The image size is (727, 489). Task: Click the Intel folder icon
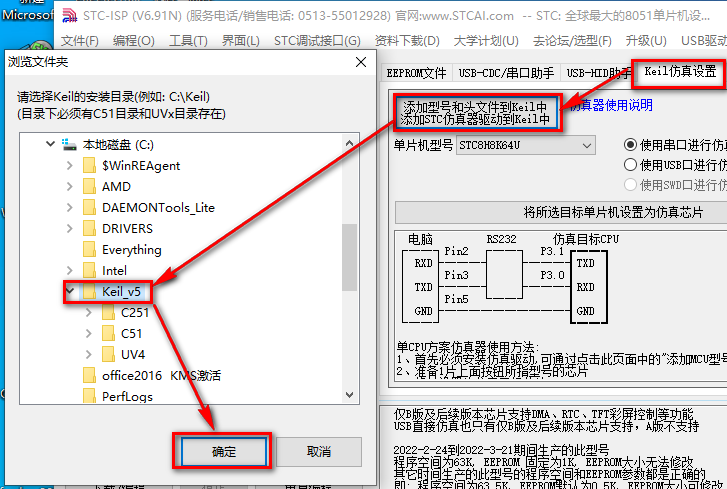click(89, 270)
